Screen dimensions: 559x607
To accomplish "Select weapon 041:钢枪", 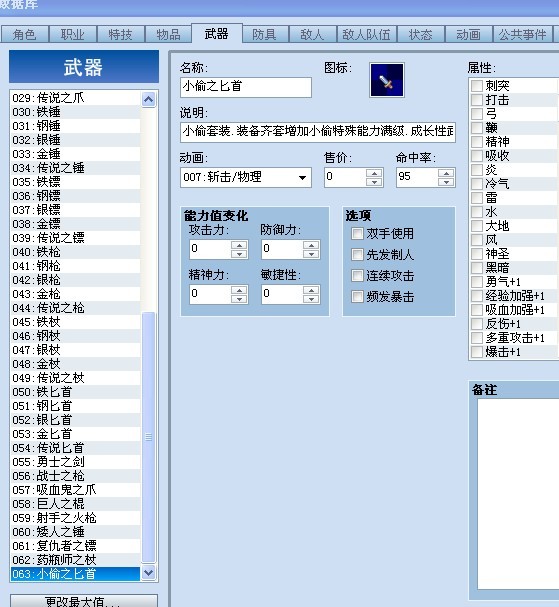I will pyautogui.click(x=75, y=266).
